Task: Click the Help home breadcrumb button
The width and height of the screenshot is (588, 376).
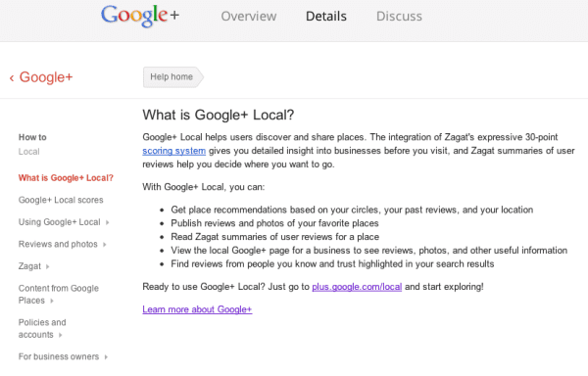Action: 172,77
